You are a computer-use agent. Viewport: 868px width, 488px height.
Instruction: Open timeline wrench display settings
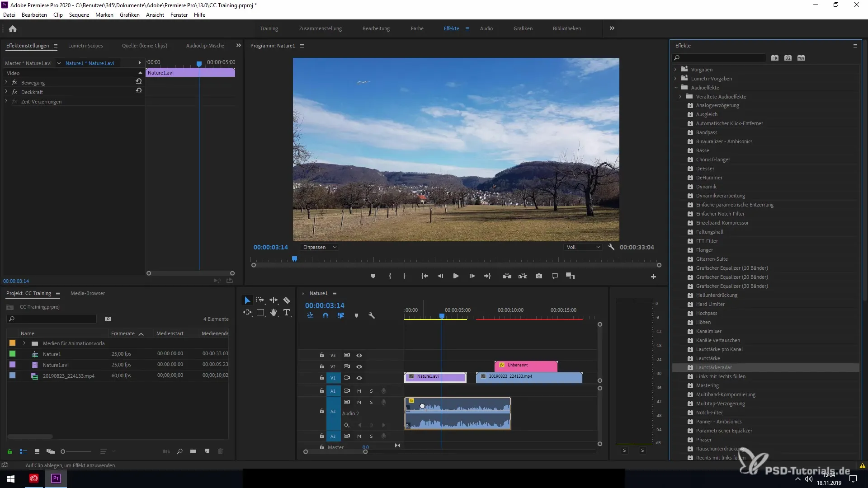[x=372, y=316]
